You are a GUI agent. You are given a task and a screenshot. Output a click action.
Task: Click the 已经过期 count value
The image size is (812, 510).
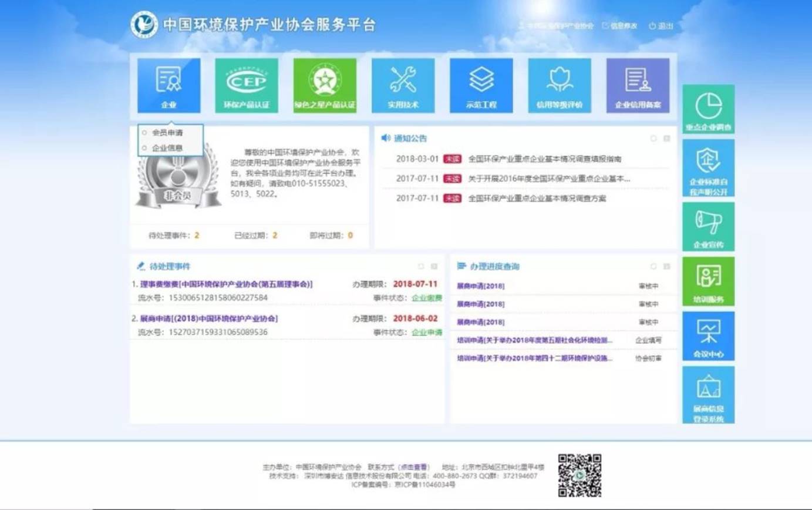point(274,236)
